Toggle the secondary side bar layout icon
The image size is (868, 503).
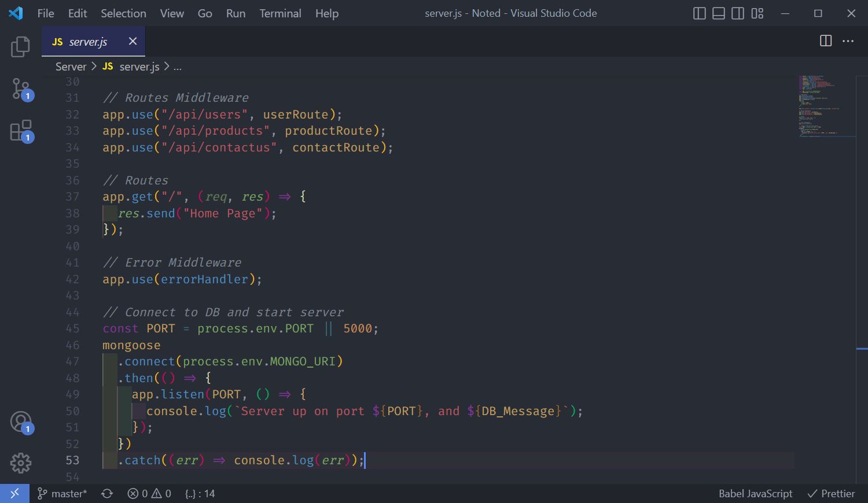point(738,13)
